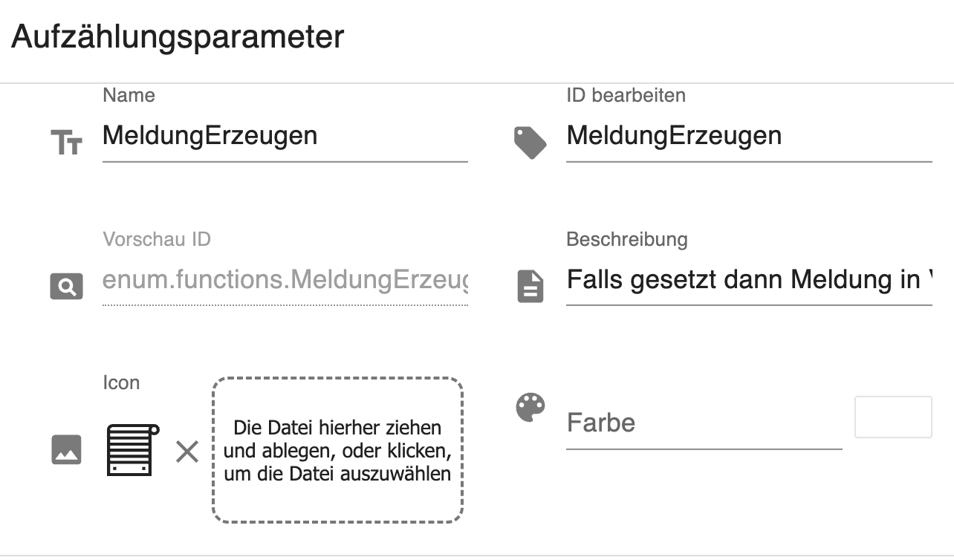Click the file drop zone to choose file
This screenshot has width=954, height=560.
click(x=338, y=450)
